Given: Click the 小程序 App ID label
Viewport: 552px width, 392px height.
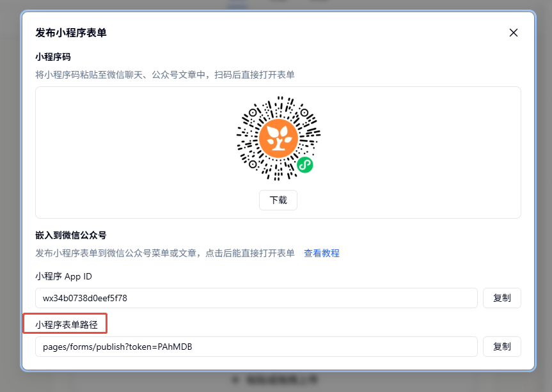Looking at the screenshot, I should point(64,277).
